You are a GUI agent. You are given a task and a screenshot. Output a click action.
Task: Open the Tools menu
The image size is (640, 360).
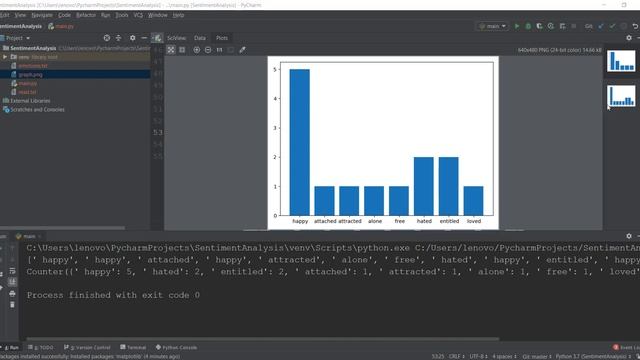(x=122, y=15)
